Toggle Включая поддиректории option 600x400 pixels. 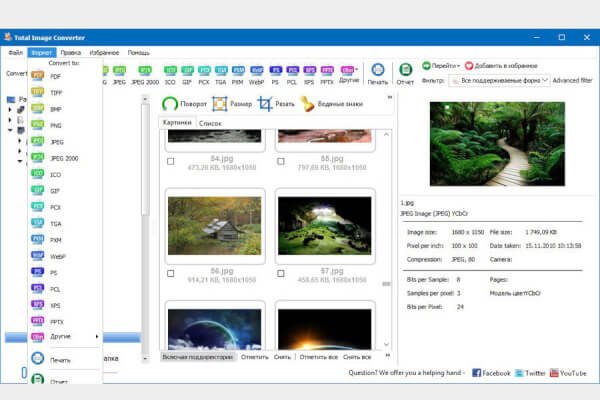pos(197,357)
